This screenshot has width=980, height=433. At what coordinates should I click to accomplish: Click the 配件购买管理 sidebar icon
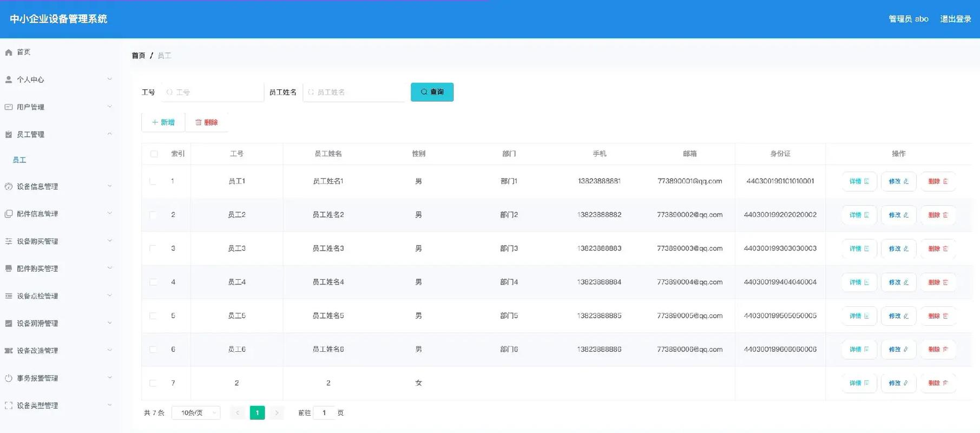click(9, 268)
